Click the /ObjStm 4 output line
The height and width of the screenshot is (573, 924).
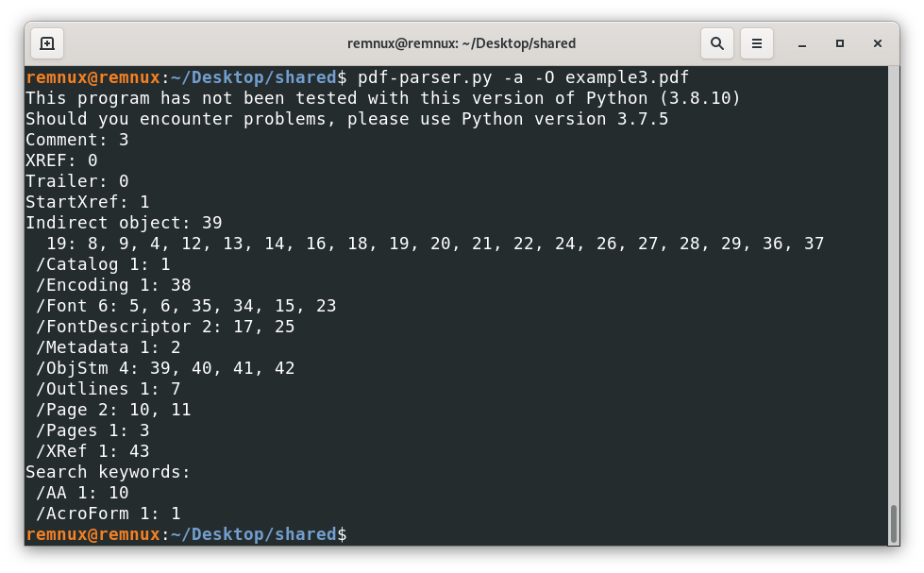165,368
